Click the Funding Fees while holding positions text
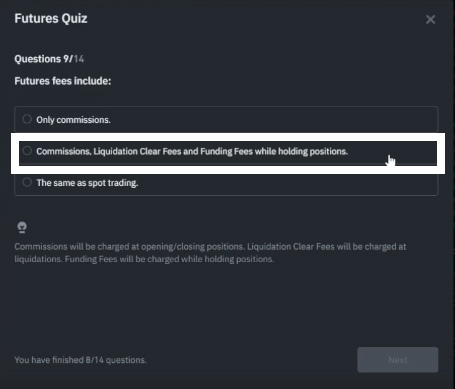Screen dimensions: 455x389 click(274, 151)
